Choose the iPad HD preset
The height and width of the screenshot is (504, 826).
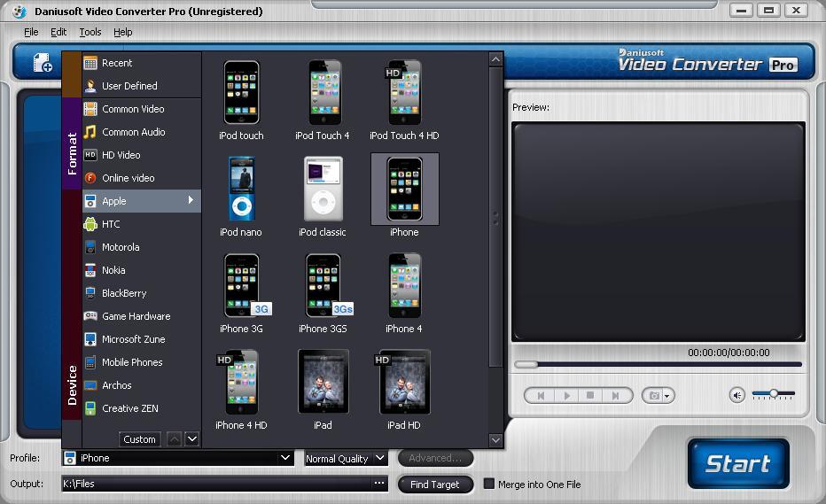pos(404,389)
